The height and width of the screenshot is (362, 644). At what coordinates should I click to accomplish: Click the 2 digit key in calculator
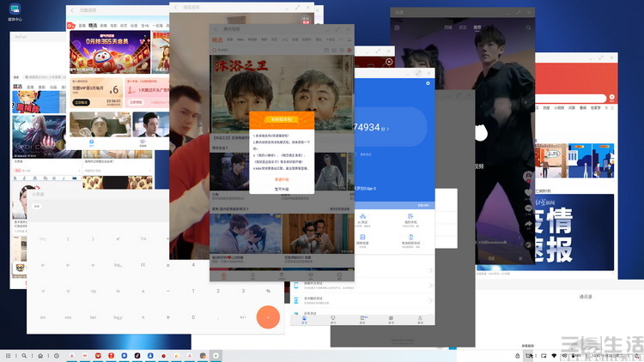tap(218, 291)
